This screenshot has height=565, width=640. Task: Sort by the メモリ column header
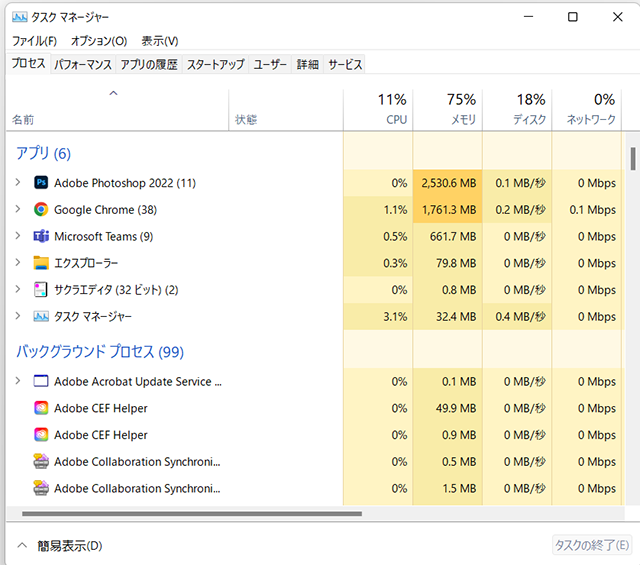click(447, 109)
